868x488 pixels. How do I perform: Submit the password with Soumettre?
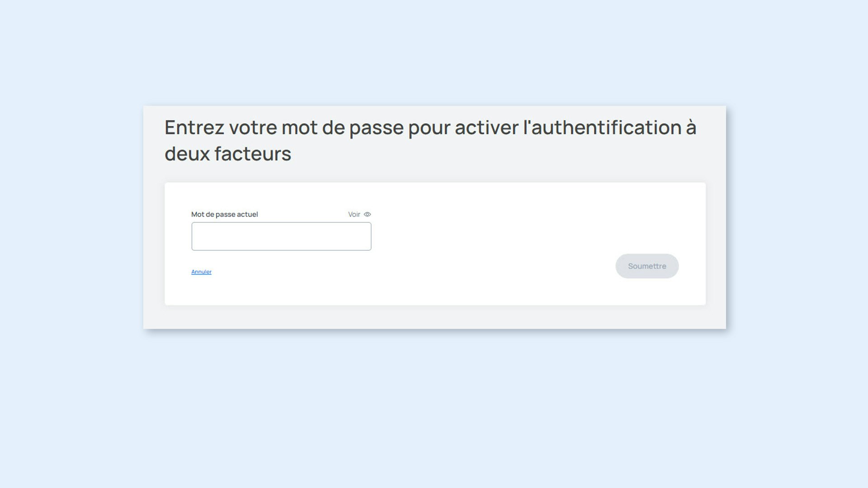[x=647, y=266]
